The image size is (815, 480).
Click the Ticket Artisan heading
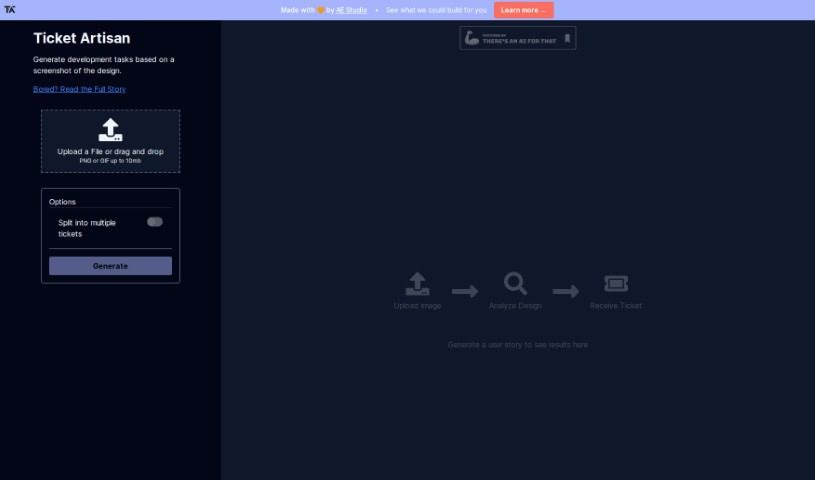coord(82,38)
